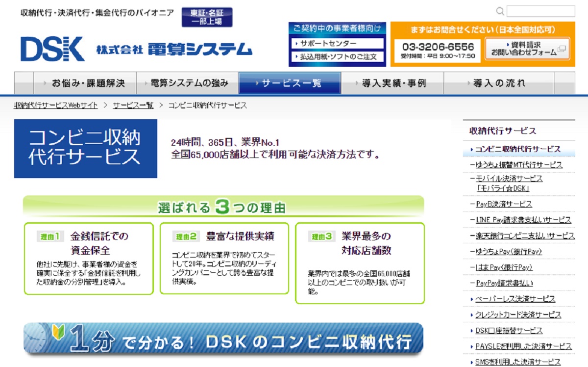Screen dimensions: 588x367
Task: Open sidebar コンビニ収納代行サービス
Action: pyautogui.click(x=519, y=149)
